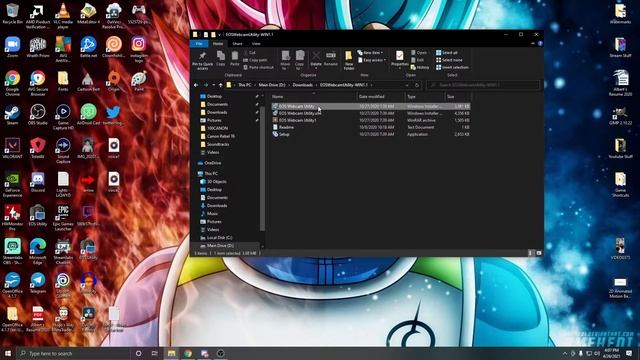Open 3D Objects in the navigation pane
The height and width of the screenshot is (360, 640).
216,182
